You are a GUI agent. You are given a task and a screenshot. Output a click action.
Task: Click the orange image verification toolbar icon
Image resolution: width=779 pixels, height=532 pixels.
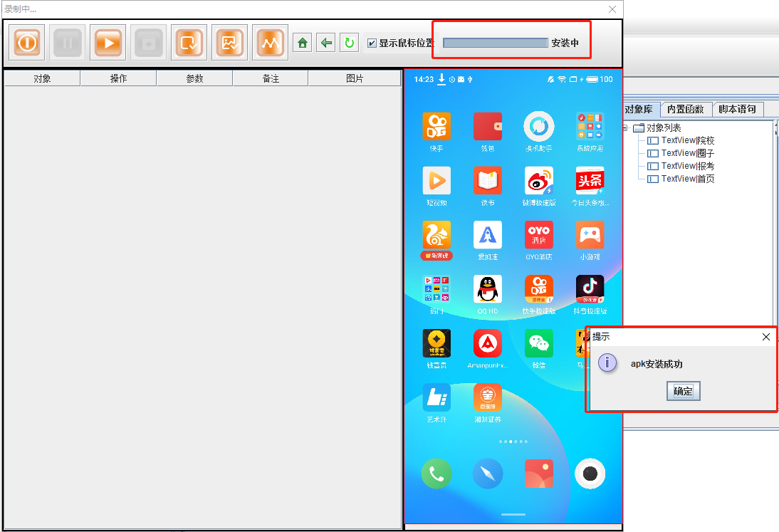click(x=229, y=43)
